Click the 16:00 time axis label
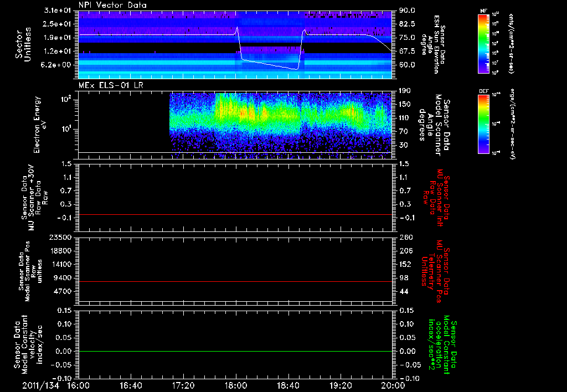 pyautogui.click(x=79, y=385)
